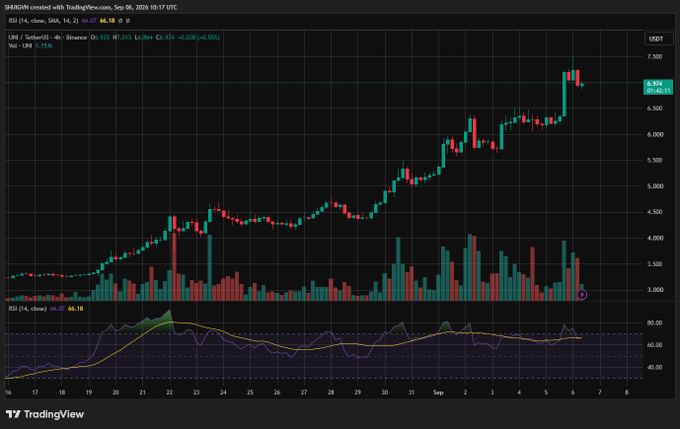Click the first symbol after 66.18 in top legend
Viewport: 680px width, 429px height.
click(x=121, y=20)
